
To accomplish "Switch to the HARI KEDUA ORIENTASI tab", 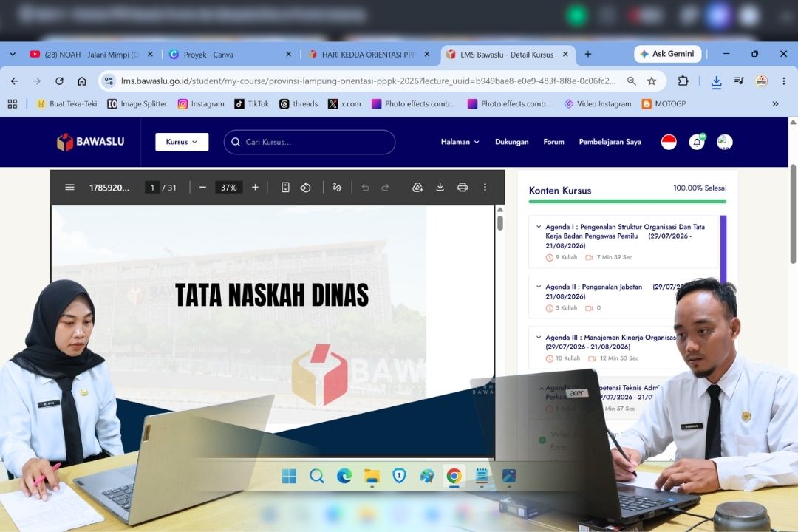I will coord(369,55).
